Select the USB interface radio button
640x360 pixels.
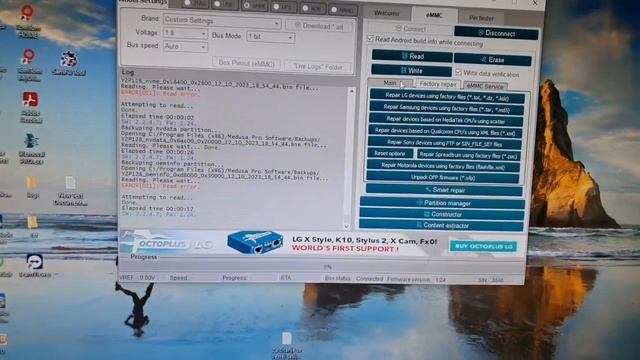(x=218, y=4)
